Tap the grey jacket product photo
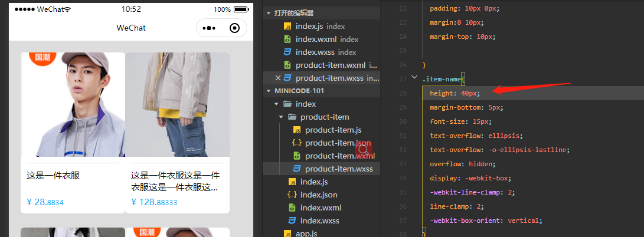644x237 pixels. pos(178,104)
